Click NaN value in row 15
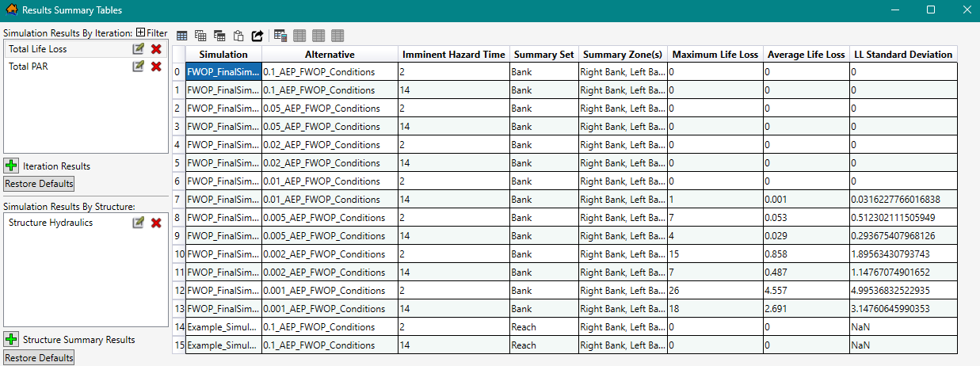The image size is (980, 366). (x=903, y=345)
